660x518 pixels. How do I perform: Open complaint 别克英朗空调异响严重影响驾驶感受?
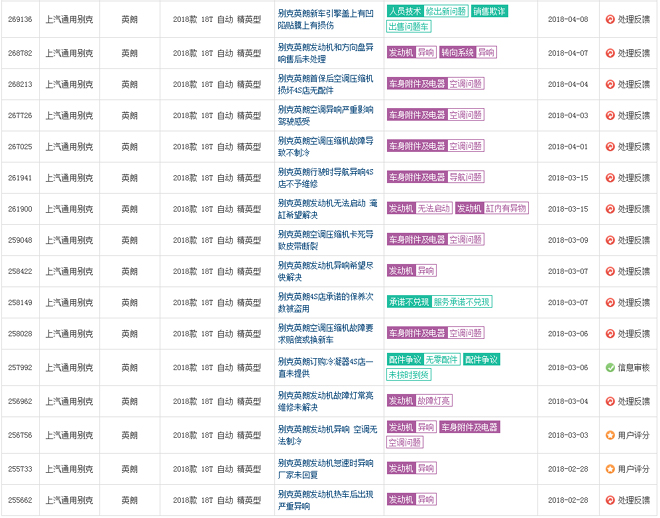(325, 115)
